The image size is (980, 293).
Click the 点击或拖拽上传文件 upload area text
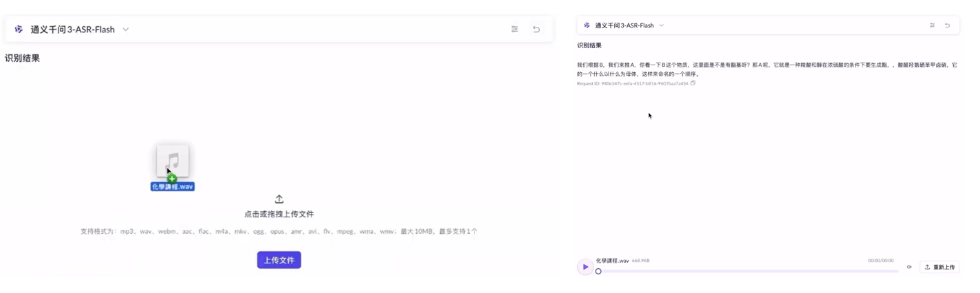click(x=279, y=214)
